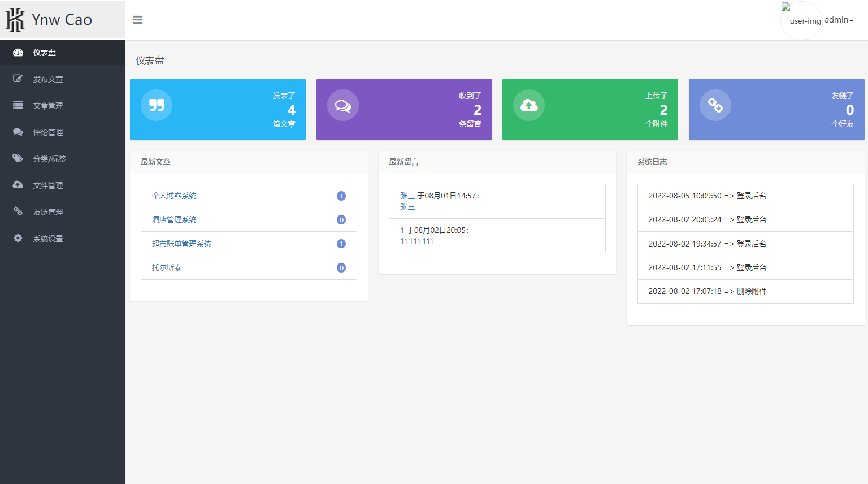Screen dimensions: 868x484
Task: Select log entry 2022-08-02 17:11:55 登录后台
Action: [745, 267]
